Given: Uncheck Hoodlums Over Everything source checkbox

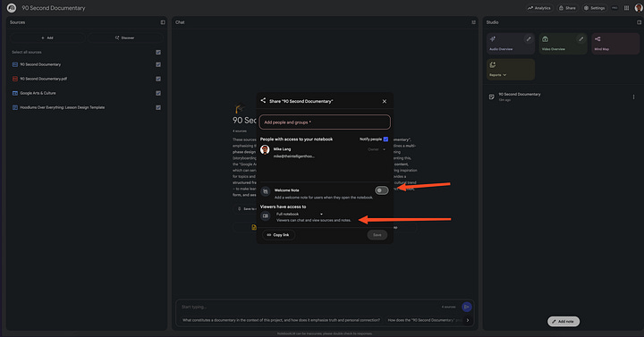Looking at the screenshot, I should (x=158, y=107).
